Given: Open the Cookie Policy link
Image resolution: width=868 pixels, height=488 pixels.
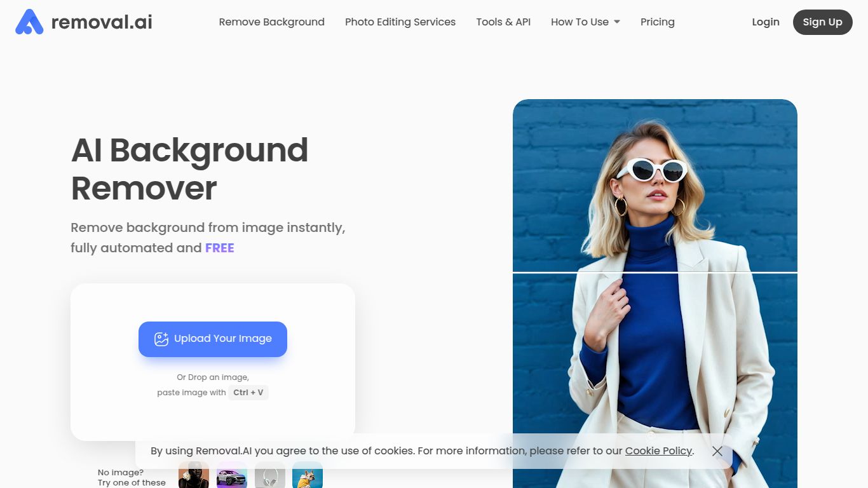Looking at the screenshot, I should [658, 451].
